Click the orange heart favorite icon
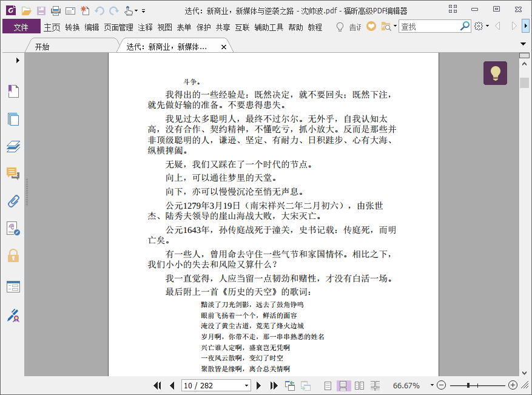 pyautogui.click(x=371, y=26)
